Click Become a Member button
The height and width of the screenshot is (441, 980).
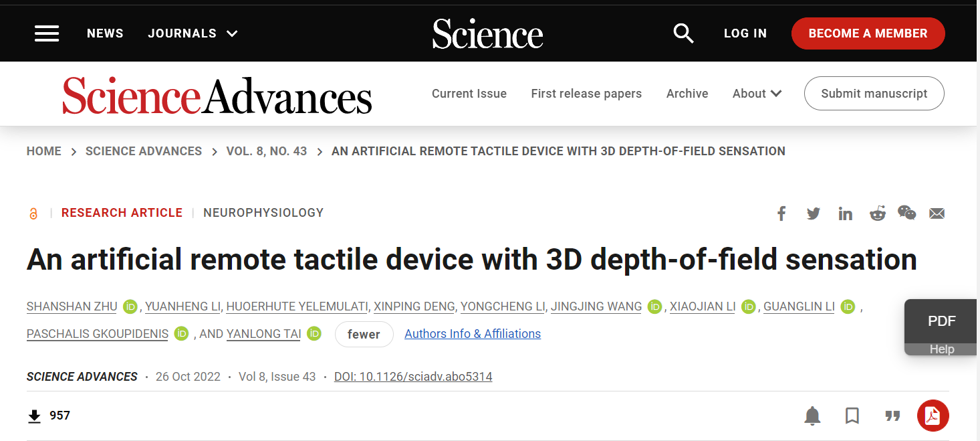(x=868, y=33)
